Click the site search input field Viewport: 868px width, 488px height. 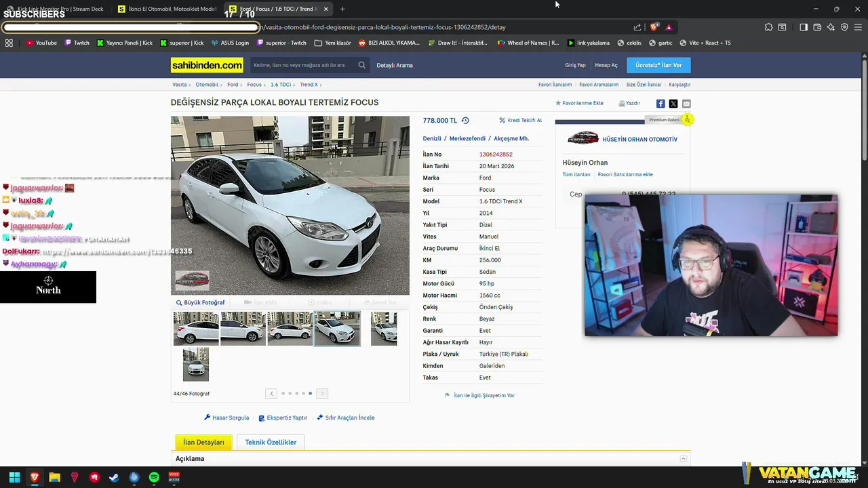(303, 65)
